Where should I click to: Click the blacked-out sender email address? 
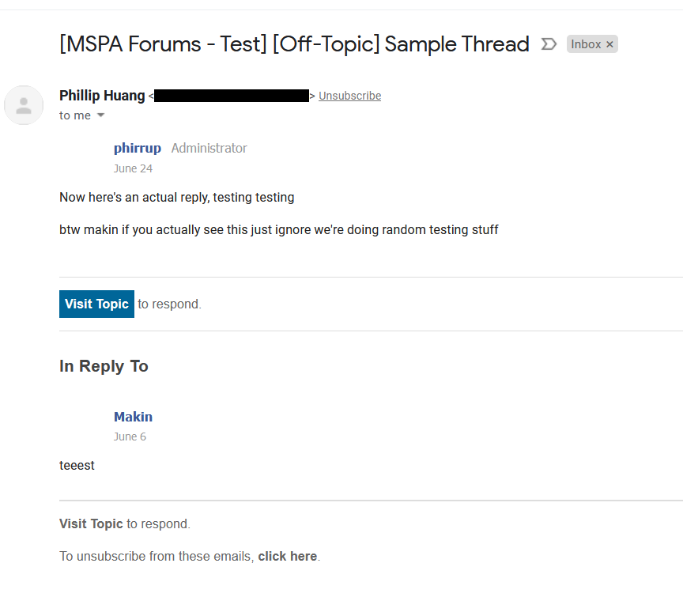(231, 96)
